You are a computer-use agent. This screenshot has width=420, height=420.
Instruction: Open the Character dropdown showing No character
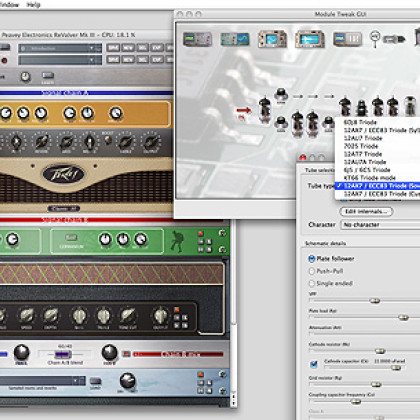point(380,225)
